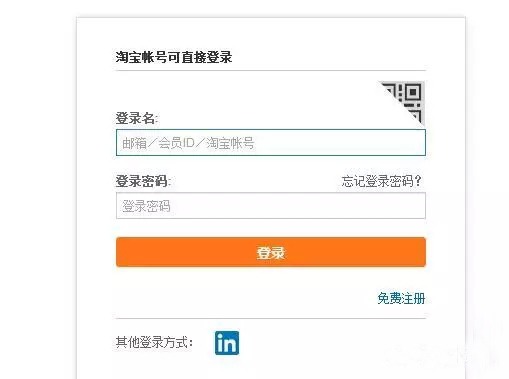Select the field showing 邮箱/会员ID/淘宝帐号 placeholder

(271, 143)
